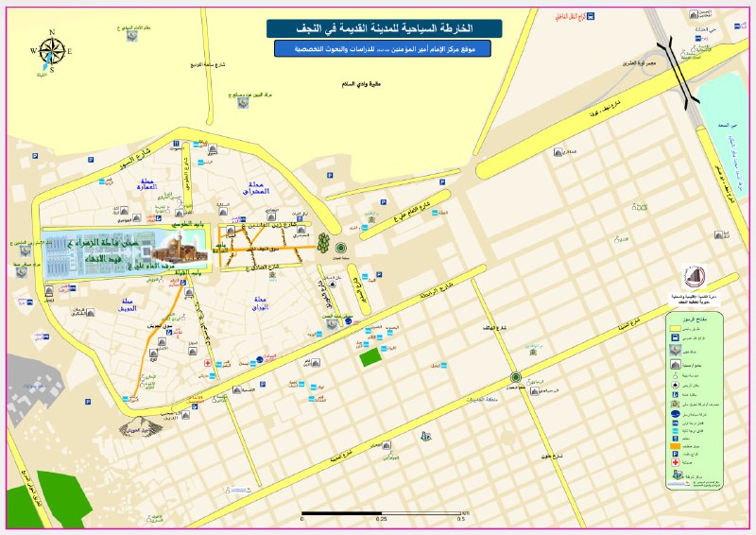The image size is (756, 535).
Task: Click the compass rose in top-left corner
Action: point(52,51)
